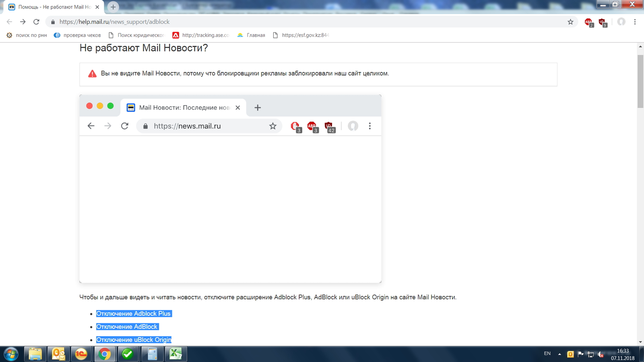The width and height of the screenshot is (644, 362).
Task: Switch to Chrome in the taskbar
Action: 105,354
